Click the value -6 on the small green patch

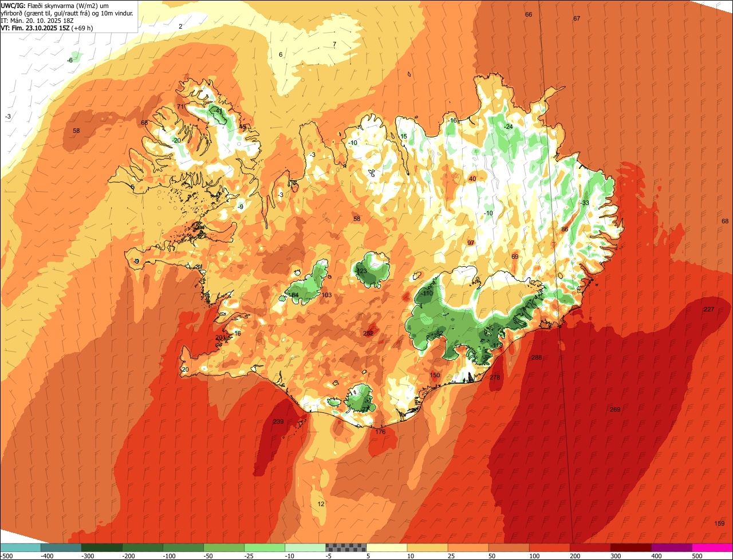70,60
